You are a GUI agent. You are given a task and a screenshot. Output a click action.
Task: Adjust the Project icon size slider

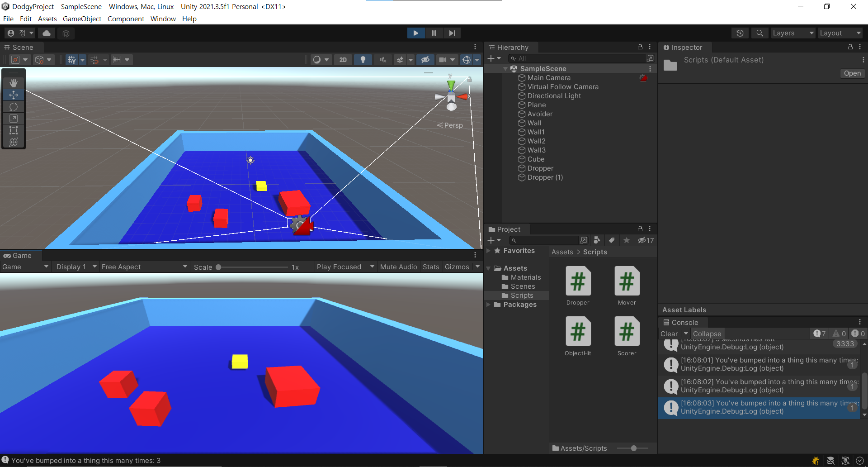(633, 448)
